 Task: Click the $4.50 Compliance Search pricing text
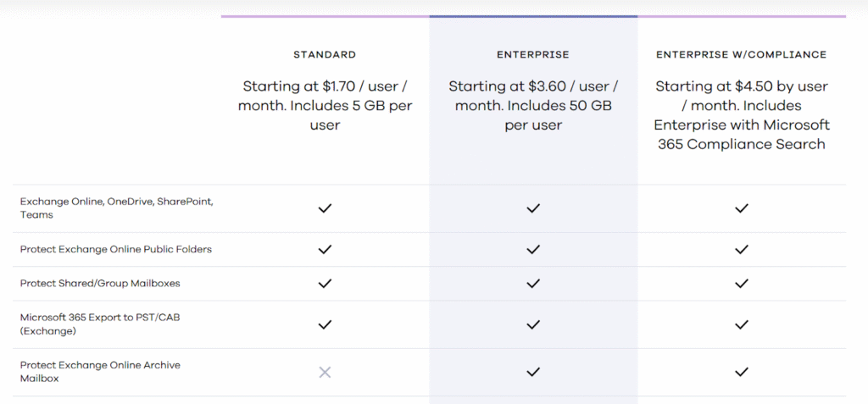tap(742, 115)
